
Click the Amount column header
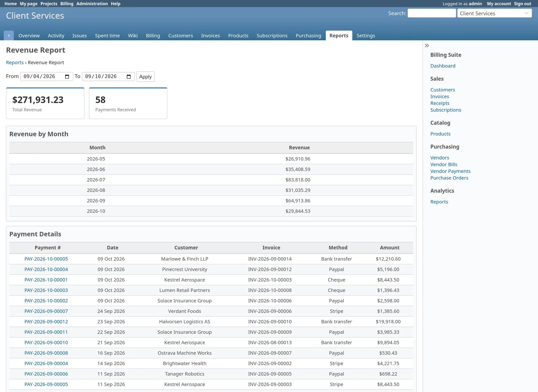click(x=389, y=248)
